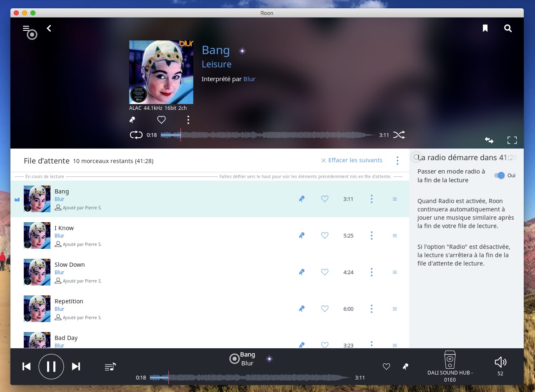Click the transfer zone arrows icon
The height and width of the screenshot is (392, 535).
489,140
